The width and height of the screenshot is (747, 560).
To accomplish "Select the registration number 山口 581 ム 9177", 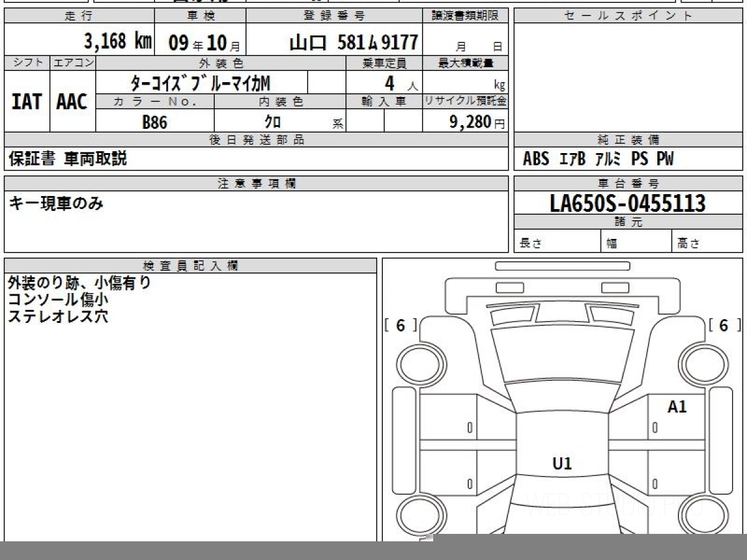I will (353, 42).
